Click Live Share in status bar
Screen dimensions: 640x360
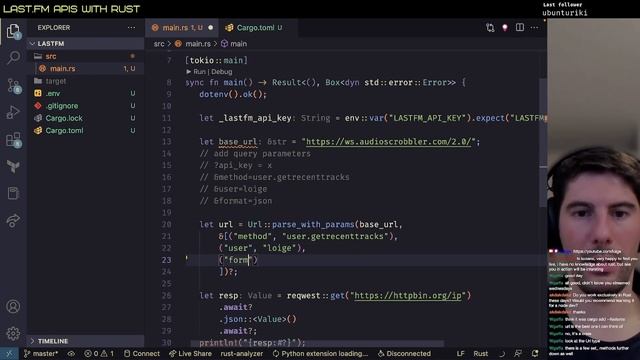tap(190, 353)
